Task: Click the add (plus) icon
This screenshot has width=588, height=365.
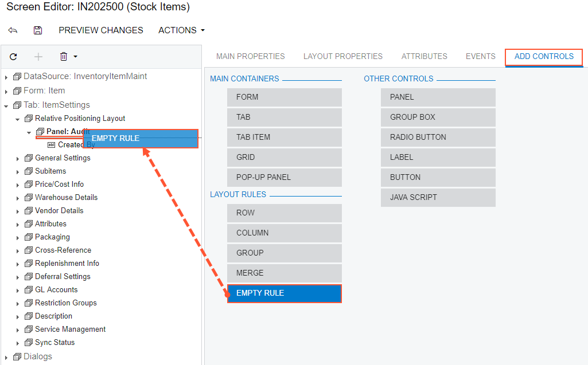Action: (x=38, y=57)
